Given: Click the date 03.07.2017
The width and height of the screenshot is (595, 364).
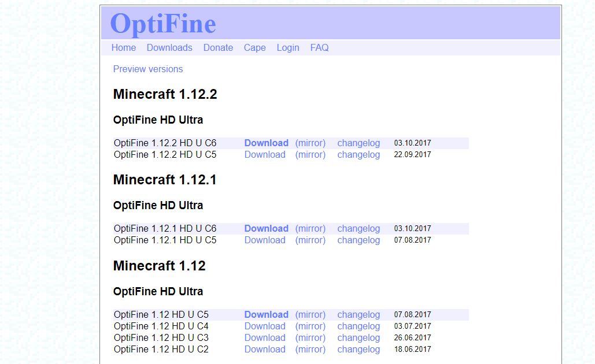Looking at the screenshot, I should (412, 326).
